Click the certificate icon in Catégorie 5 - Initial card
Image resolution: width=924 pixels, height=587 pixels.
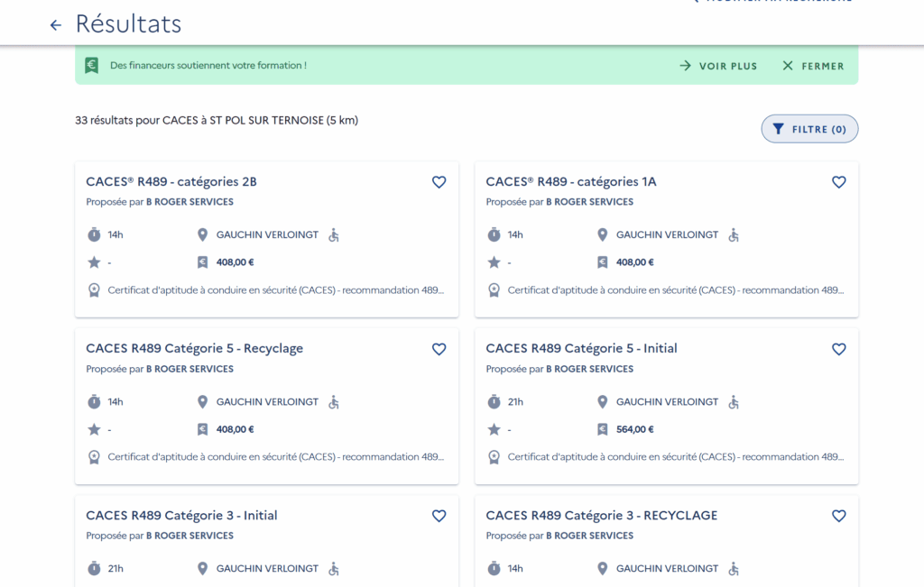pos(494,457)
